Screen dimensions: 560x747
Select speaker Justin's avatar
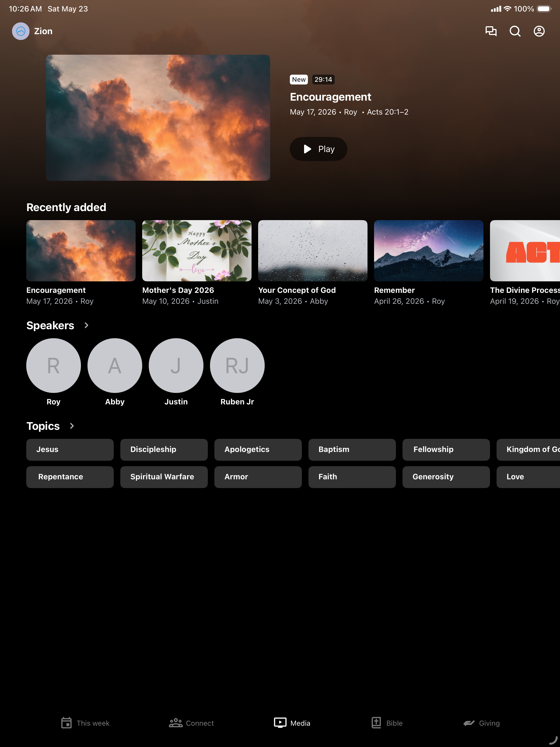point(176,365)
